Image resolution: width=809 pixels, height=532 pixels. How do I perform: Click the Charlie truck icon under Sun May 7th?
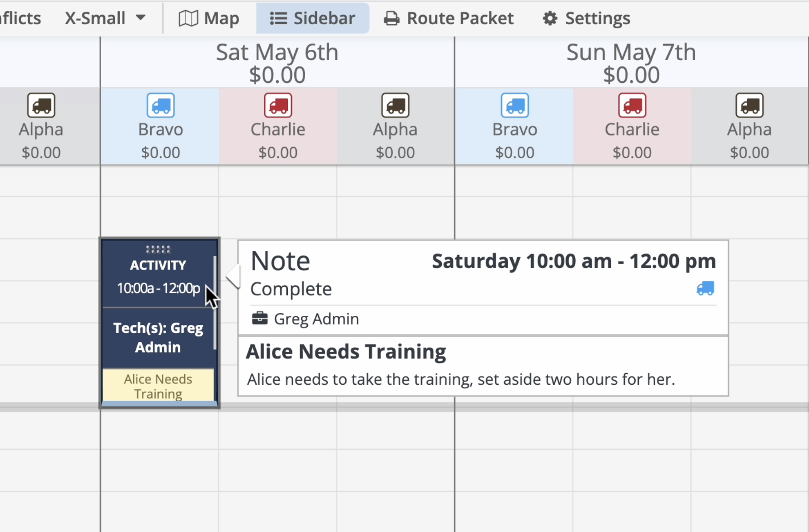click(x=632, y=105)
